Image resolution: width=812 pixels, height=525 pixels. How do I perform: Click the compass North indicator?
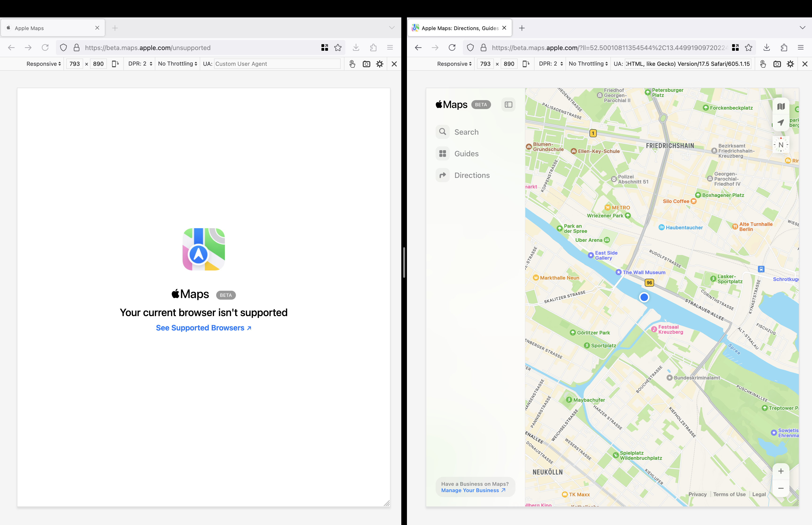(x=781, y=145)
